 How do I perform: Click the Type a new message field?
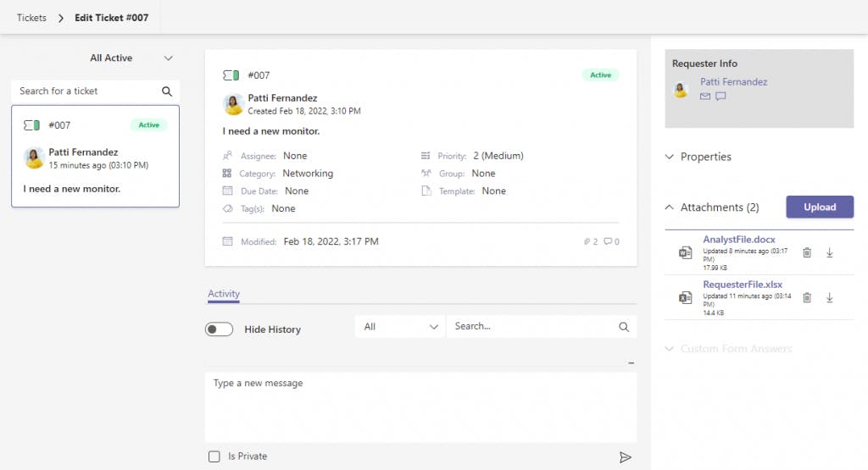(420, 406)
